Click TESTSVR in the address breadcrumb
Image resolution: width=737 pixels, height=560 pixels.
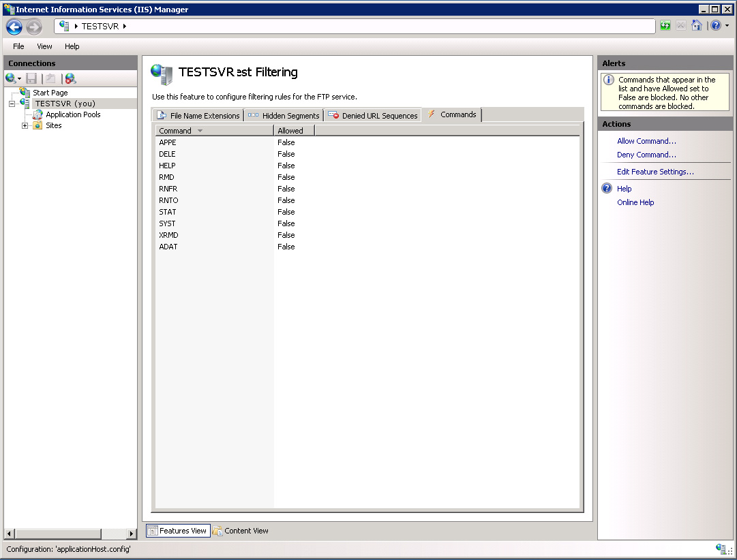pyautogui.click(x=100, y=27)
